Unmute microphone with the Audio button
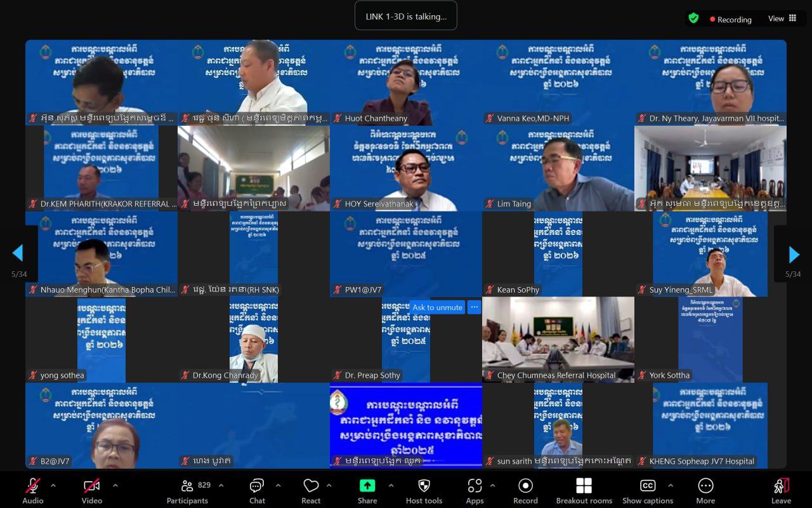This screenshot has width=812, height=508. coord(32,486)
